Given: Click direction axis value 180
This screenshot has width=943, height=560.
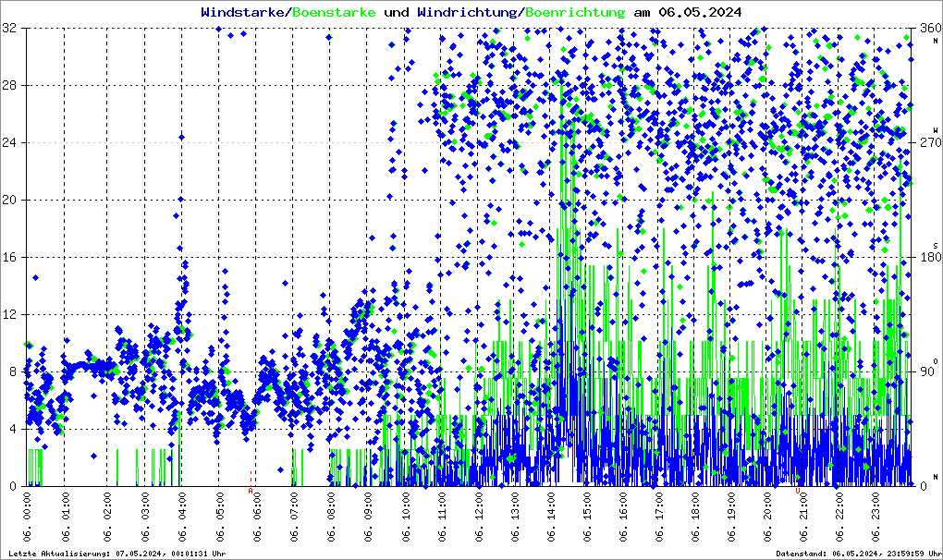Looking at the screenshot, I should tap(930, 257).
